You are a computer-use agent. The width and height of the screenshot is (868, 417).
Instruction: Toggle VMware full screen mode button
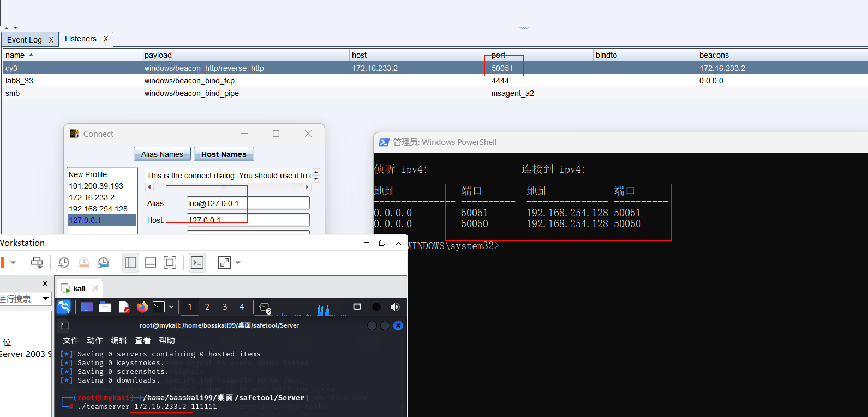click(170, 263)
